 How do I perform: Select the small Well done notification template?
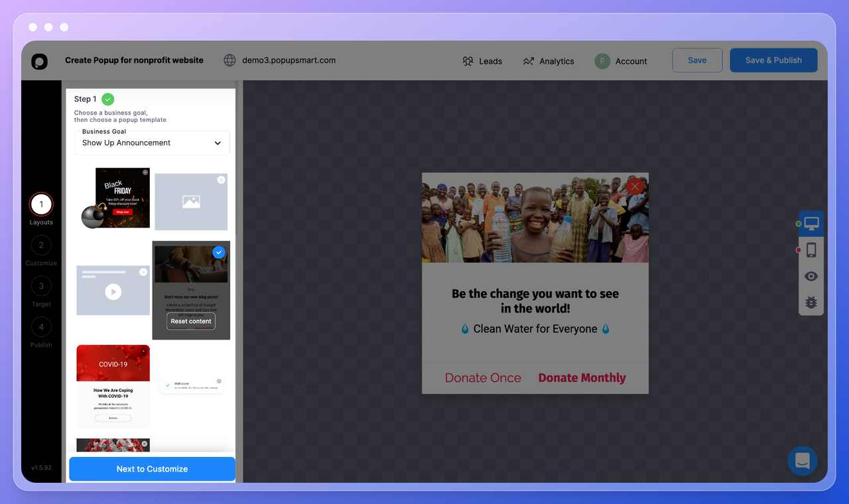tap(191, 385)
